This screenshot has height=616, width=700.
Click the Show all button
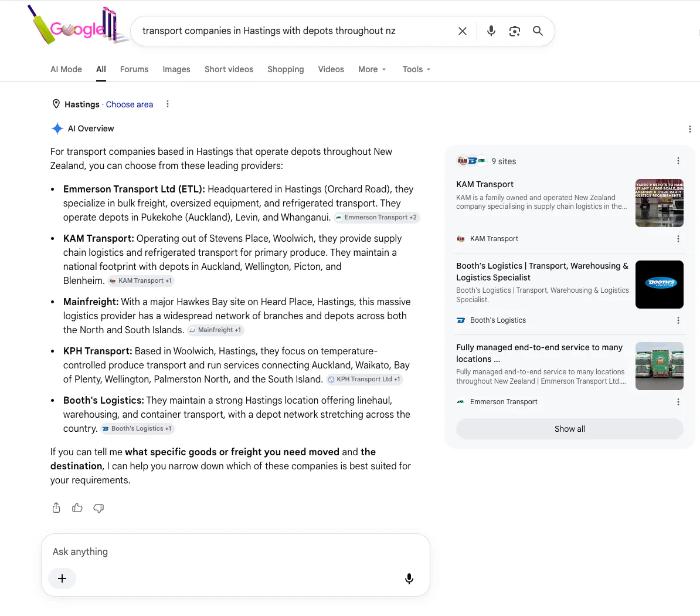(570, 429)
